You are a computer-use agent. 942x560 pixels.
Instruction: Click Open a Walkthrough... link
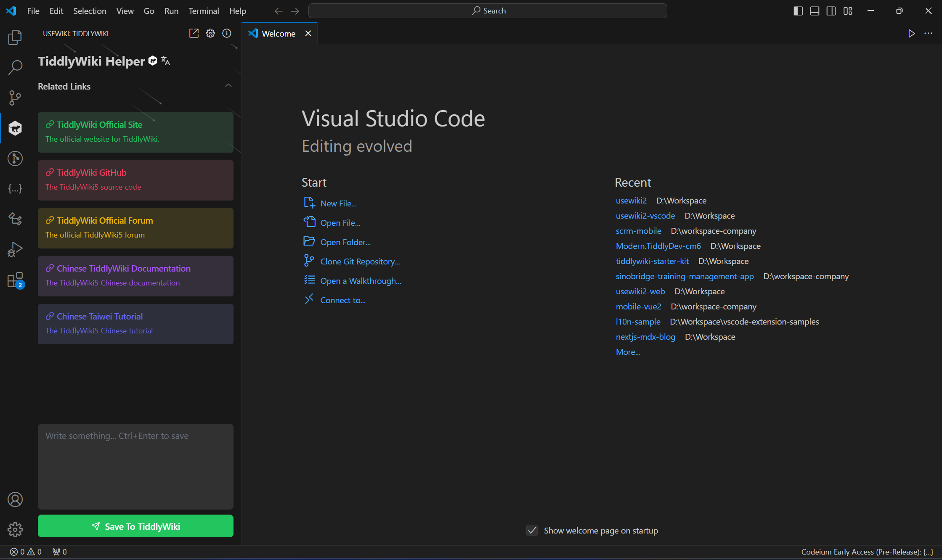(x=361, y=281)
